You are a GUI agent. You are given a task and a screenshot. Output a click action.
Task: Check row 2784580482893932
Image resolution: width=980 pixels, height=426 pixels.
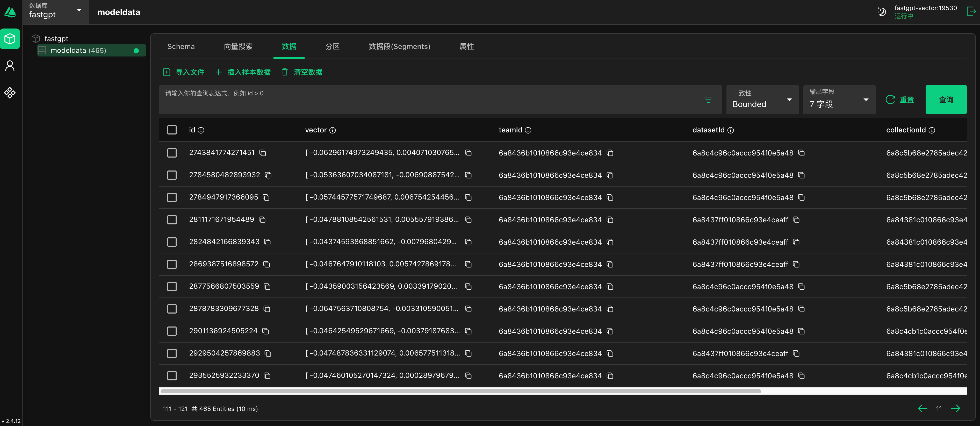[x=172, y=175]
